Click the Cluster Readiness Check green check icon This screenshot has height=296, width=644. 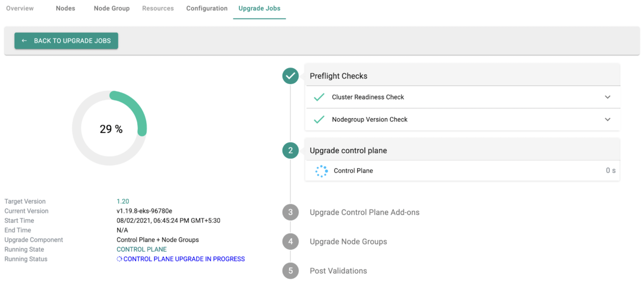pos(319,97)
